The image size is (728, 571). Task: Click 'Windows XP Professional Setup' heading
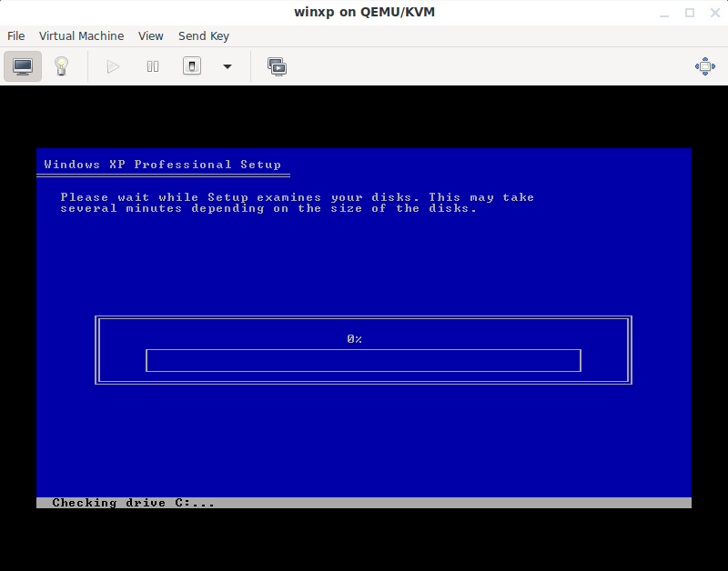[163, 165]
